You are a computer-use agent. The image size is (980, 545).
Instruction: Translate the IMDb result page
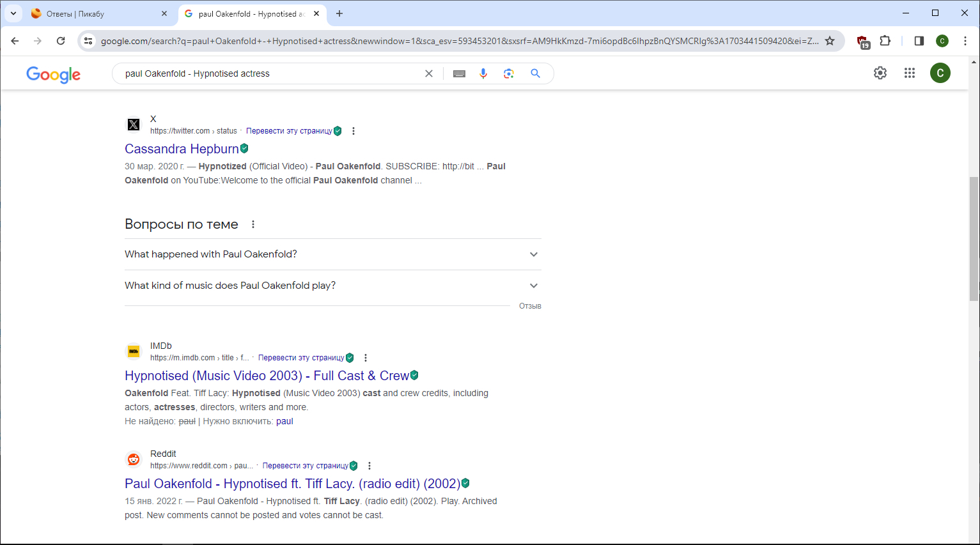point(301,358)
